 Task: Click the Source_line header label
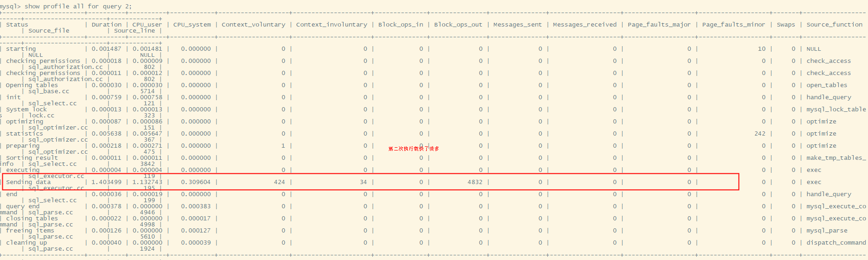(135, 31)
